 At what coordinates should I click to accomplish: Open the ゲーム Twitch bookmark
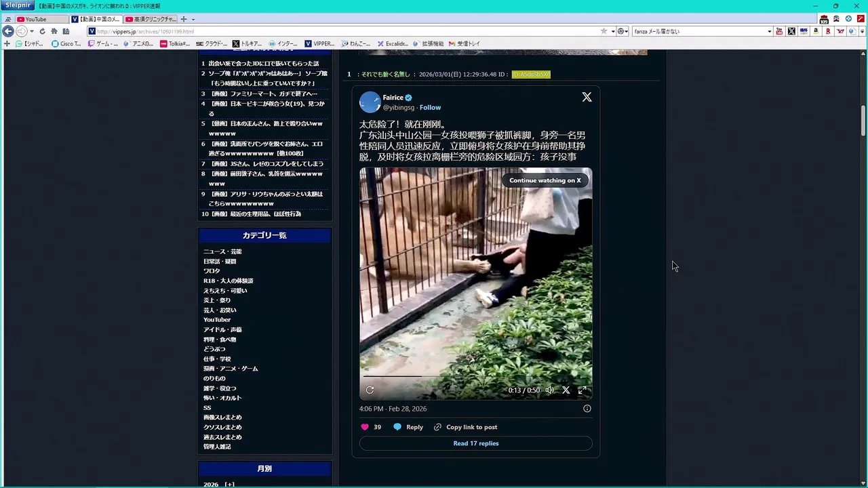coord(102,43)
